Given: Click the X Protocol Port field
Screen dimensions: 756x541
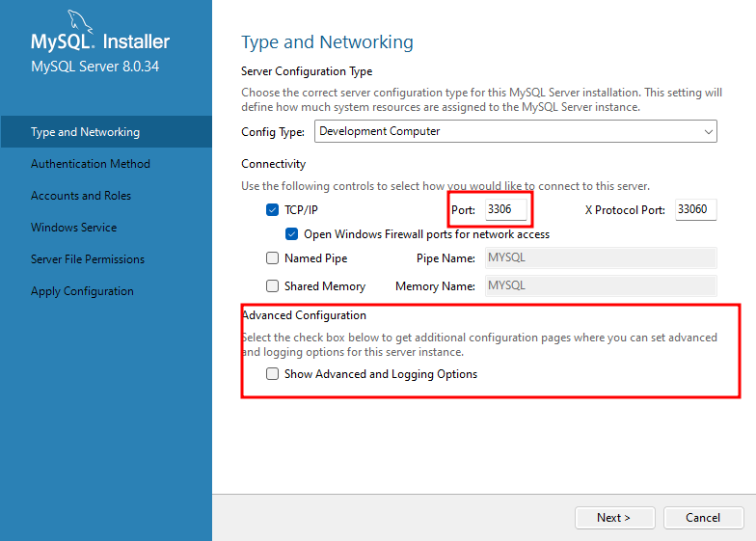Looking at the screenshot, I should [x=696, y=209].
